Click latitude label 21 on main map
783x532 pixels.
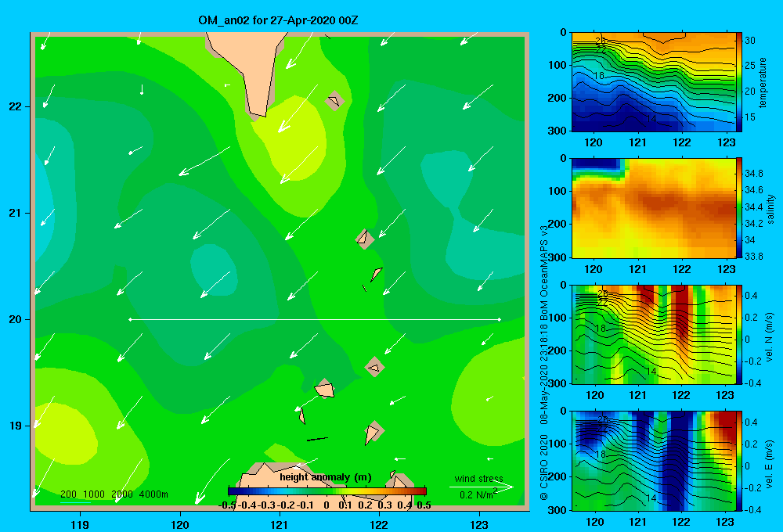(x=16, y=213)
